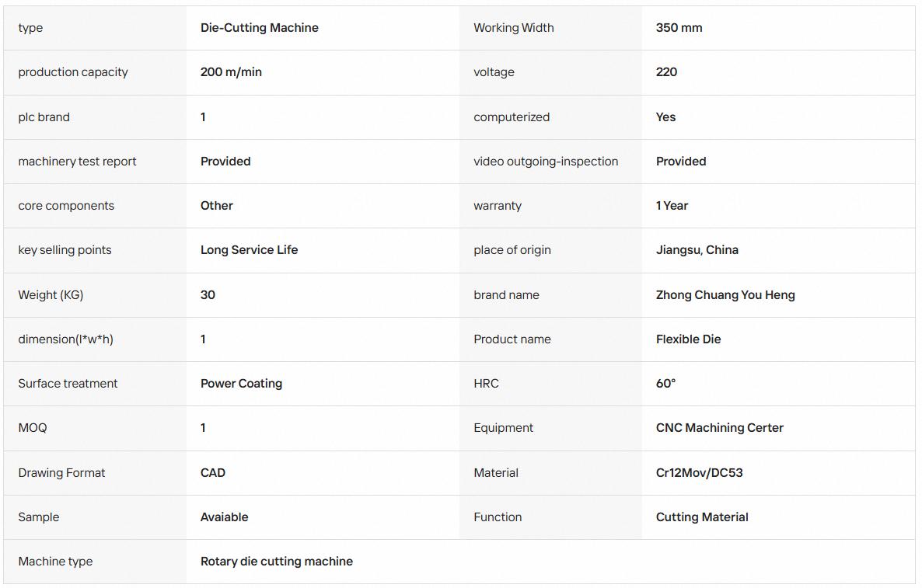Click the 'Cr12Mov/DC53' material value
Screen dimensions: 922x588
[699, 472]
